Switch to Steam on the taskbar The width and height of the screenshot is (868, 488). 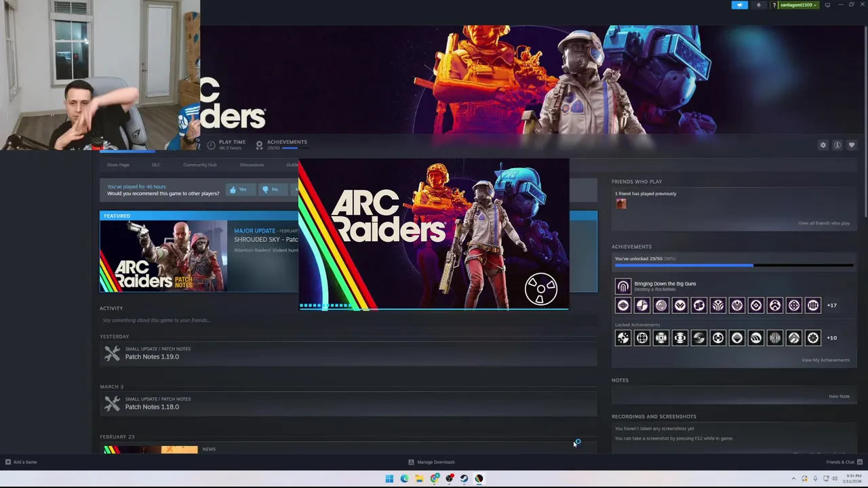coord(464,479)
